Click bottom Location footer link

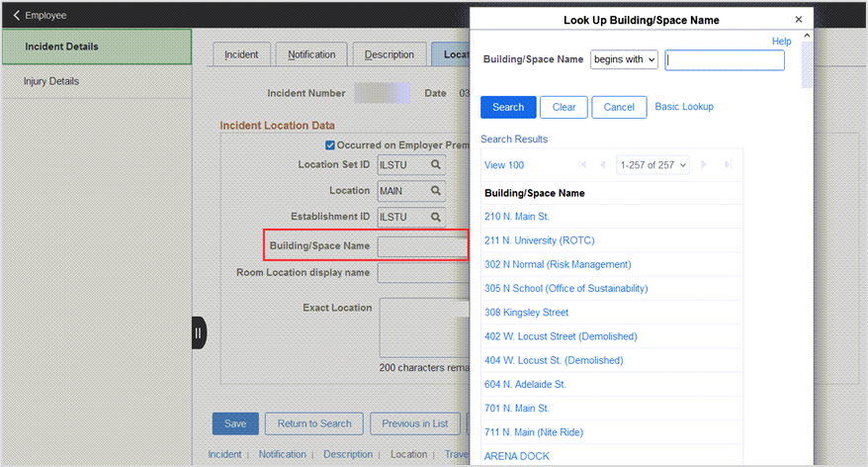point(408,454)
